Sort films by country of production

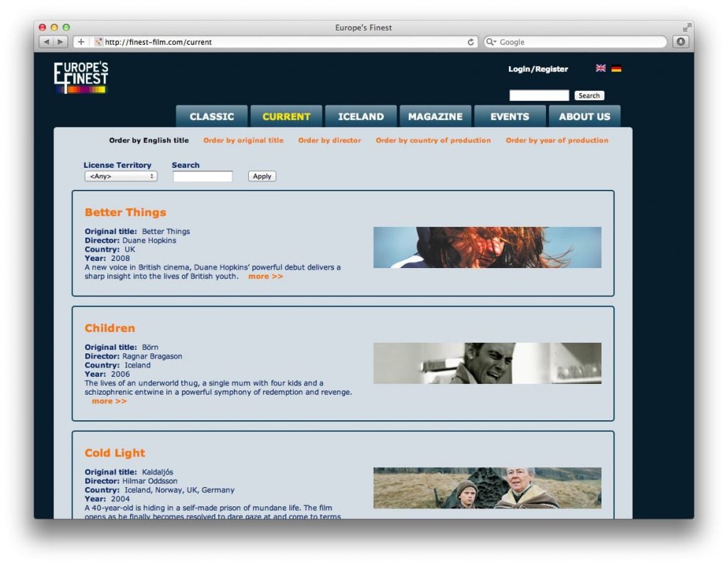(433, 140)
